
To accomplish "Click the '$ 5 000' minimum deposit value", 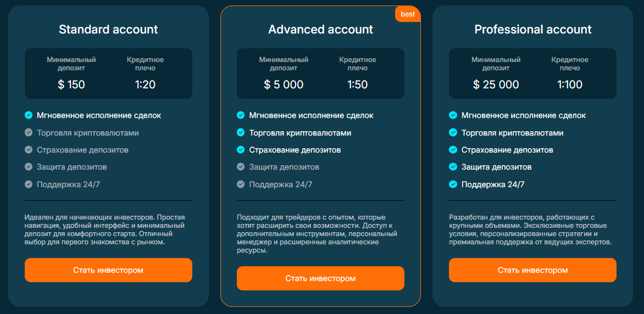I will [x=284, y=85].
